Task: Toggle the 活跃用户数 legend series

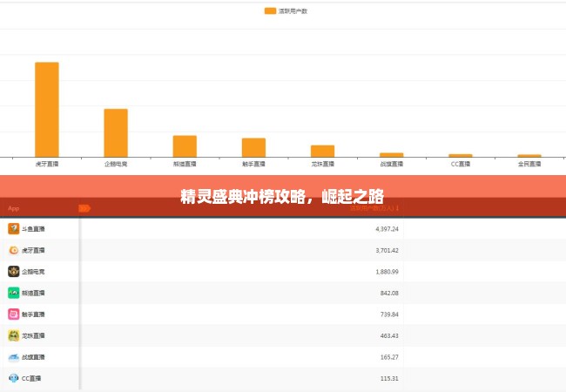Action: click(286, 11)
